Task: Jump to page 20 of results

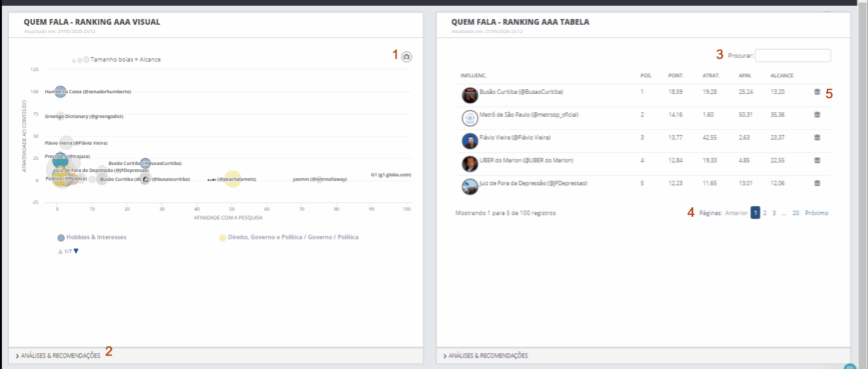Action: click(795, 213)
